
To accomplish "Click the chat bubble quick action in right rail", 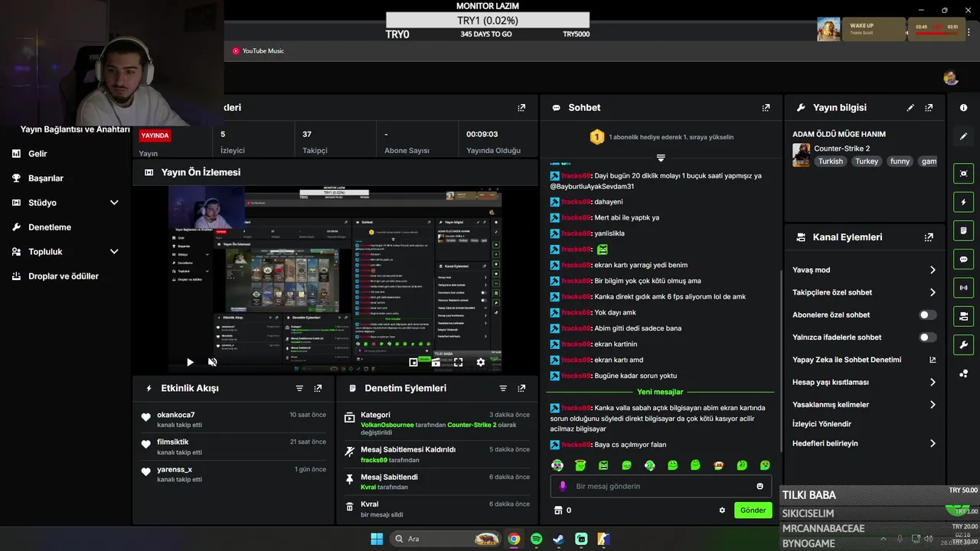I will pos(964,259).
